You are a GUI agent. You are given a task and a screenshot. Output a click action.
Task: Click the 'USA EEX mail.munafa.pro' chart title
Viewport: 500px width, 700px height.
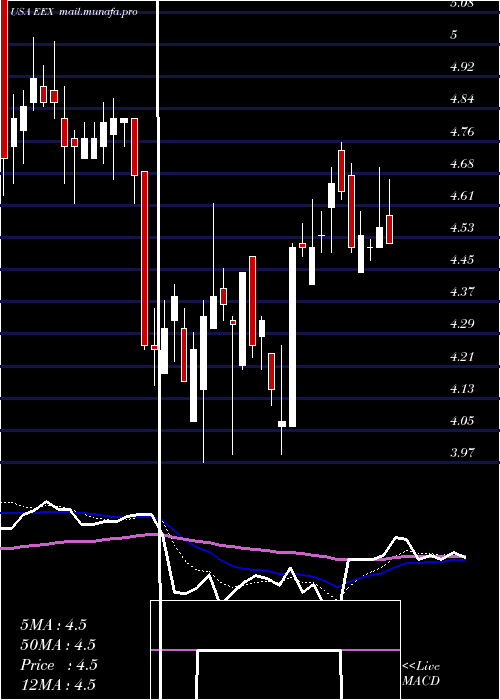point(72,12)
